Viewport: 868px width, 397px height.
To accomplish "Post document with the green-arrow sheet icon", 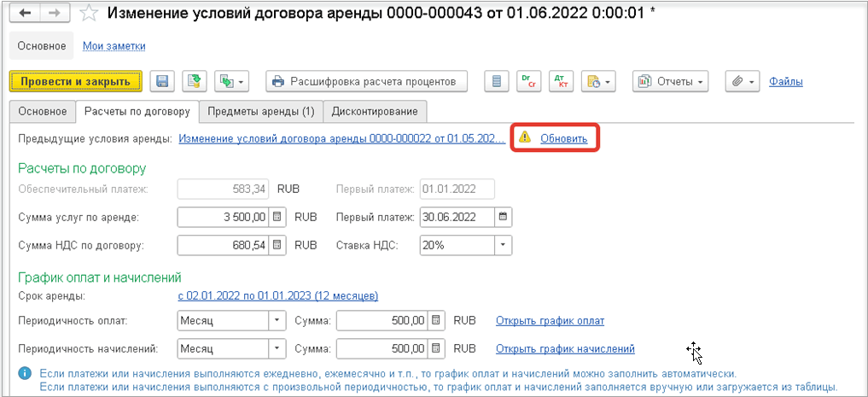I will tap(195, 82).
